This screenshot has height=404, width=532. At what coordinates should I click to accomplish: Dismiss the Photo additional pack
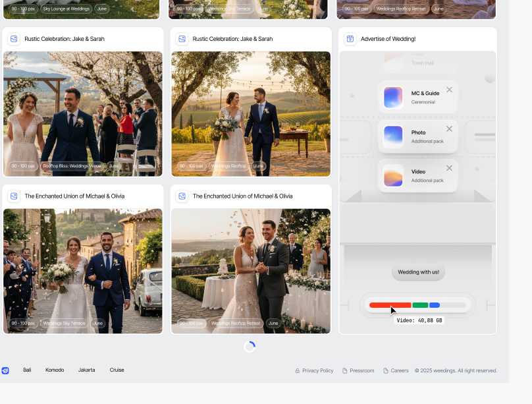pyautogui.click(x=450, y=130)
